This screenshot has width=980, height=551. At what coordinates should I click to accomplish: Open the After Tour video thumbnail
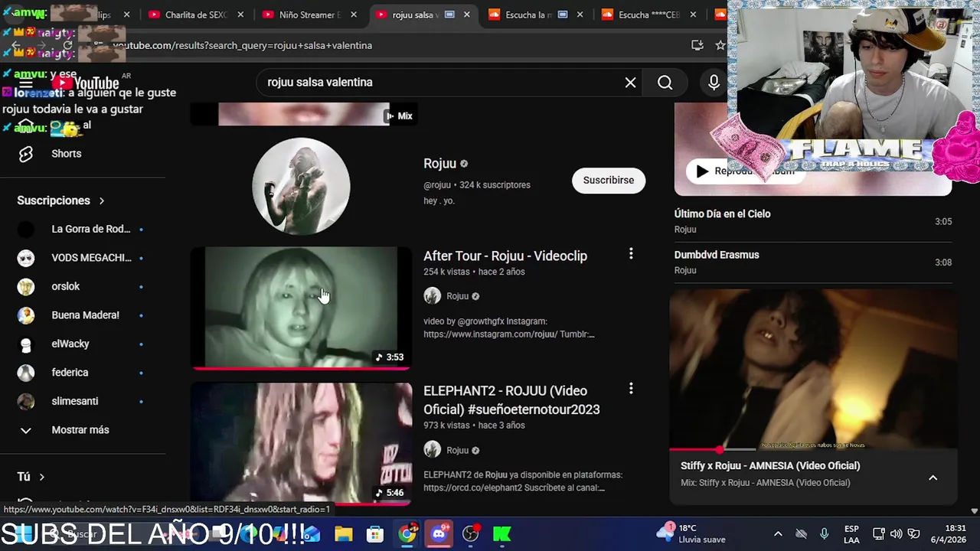[301, 308]
